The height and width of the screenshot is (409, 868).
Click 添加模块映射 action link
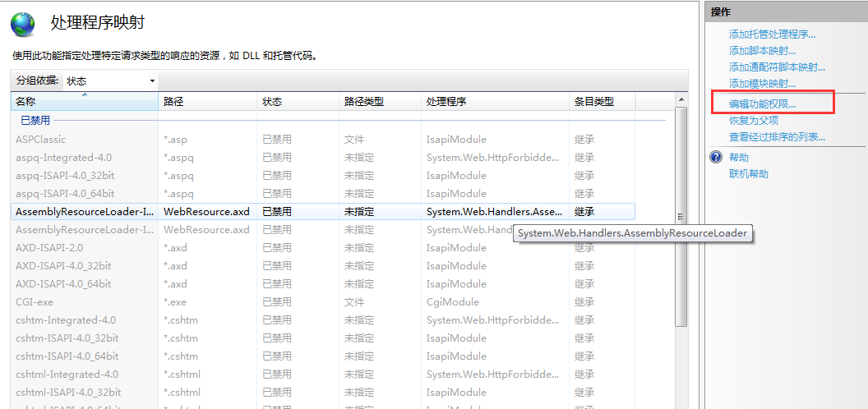(762, 84)
